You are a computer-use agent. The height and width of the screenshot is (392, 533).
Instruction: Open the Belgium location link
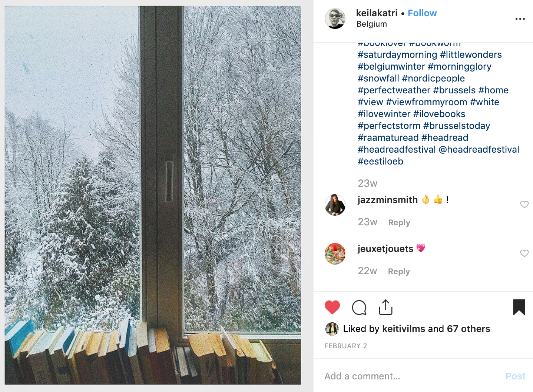371,24
